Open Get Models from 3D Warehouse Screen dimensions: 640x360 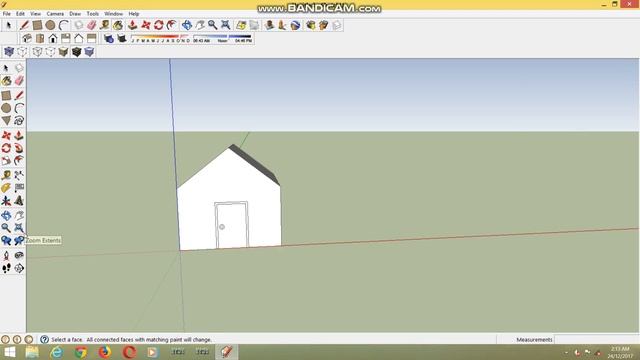pyautogui.click(x=311, y=25)
